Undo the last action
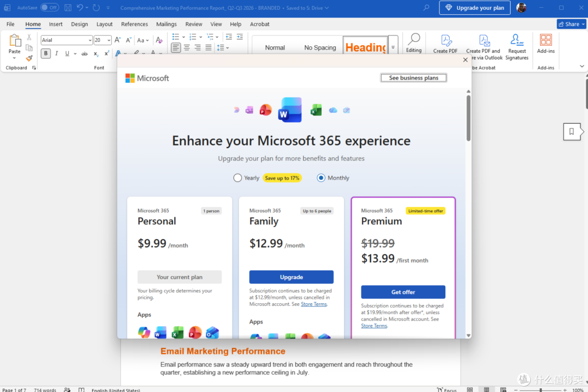The height and width of the screenshot is (392, 588). 79,8
